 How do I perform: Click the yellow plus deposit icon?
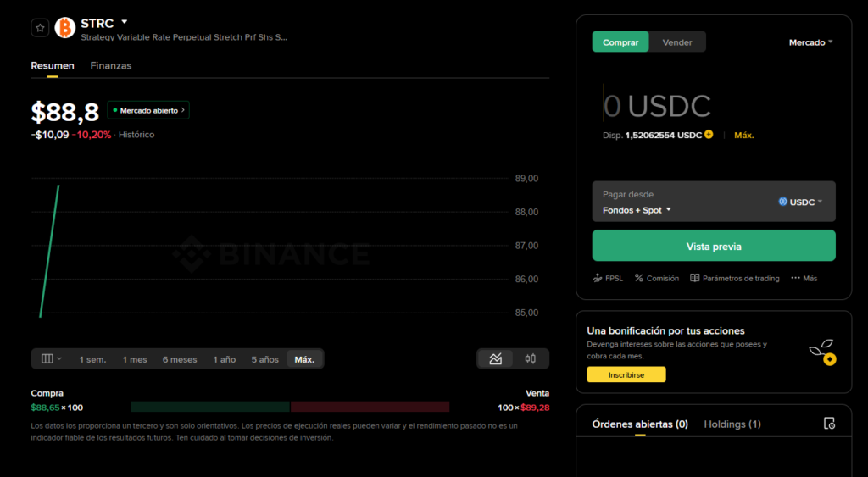[x=709, y=135]
